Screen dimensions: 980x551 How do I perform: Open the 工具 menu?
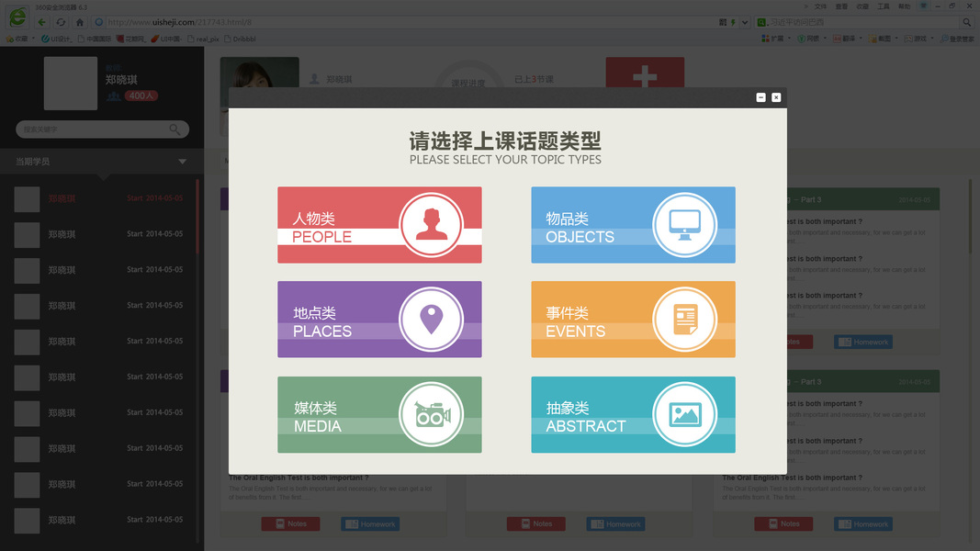tap(884, 6)
